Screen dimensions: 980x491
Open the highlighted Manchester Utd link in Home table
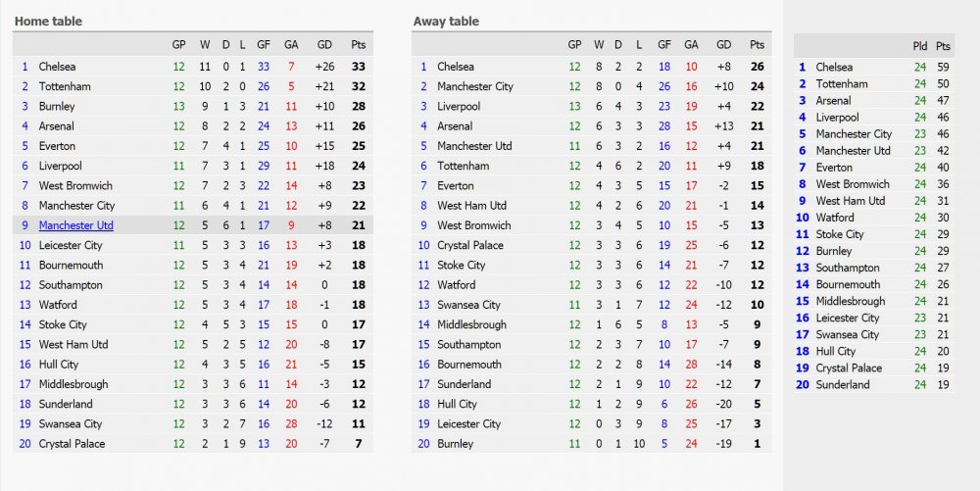[x=75, y=225]
